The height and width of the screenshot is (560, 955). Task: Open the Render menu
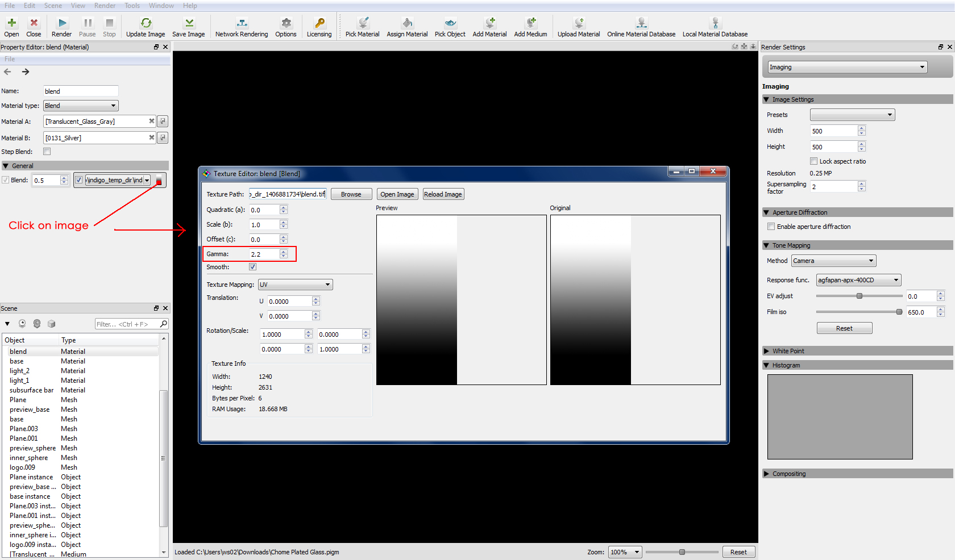(x=105, y=6)
